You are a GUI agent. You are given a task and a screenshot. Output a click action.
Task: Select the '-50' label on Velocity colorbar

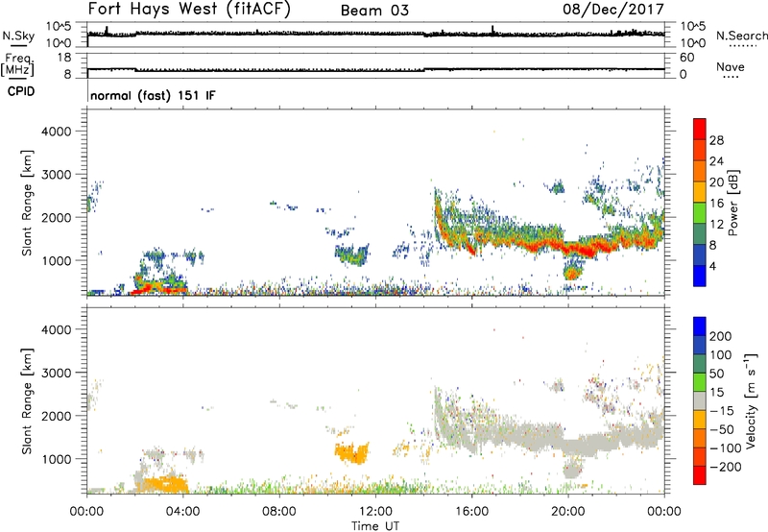[x=721, y=429]
